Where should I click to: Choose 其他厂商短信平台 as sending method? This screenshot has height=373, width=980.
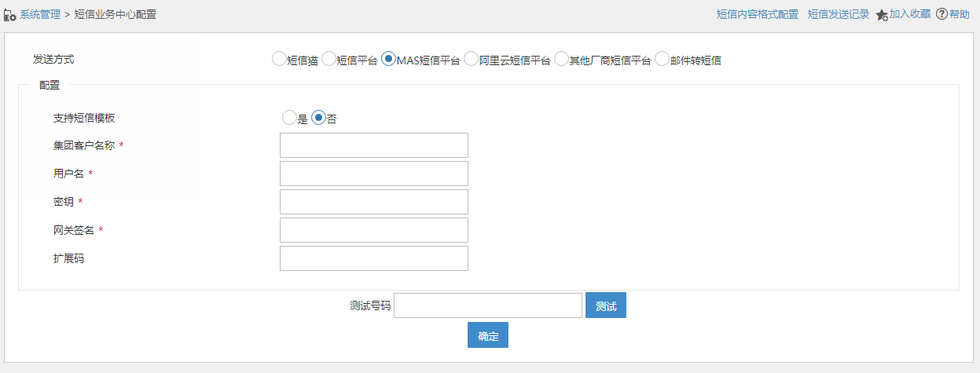point(561,58)
